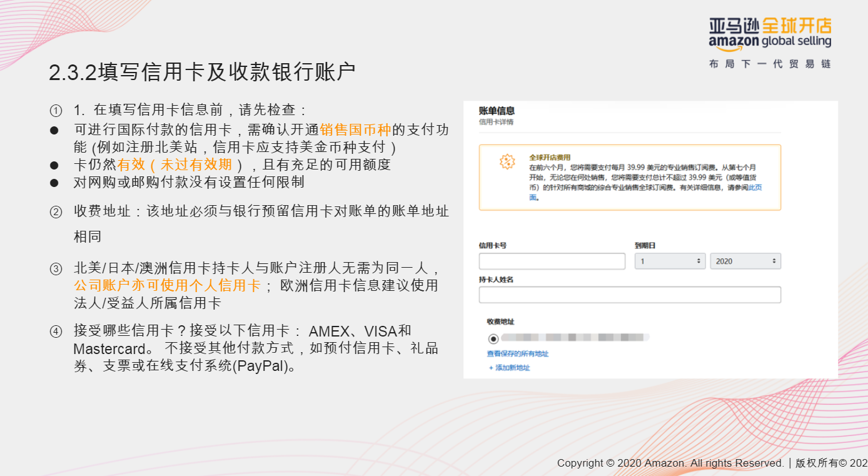Click inside the 信用卡号 input field
868x476 pixels.
552,260
